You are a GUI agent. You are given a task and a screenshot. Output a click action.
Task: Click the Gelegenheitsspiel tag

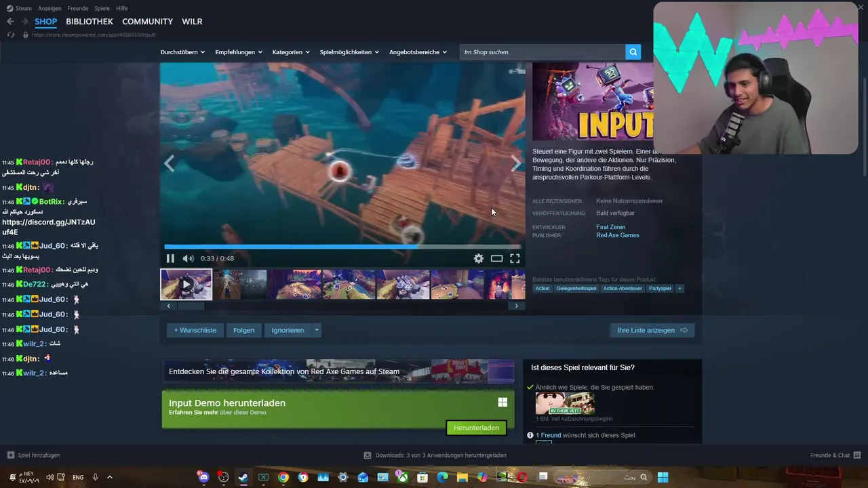tap(576, 289)
